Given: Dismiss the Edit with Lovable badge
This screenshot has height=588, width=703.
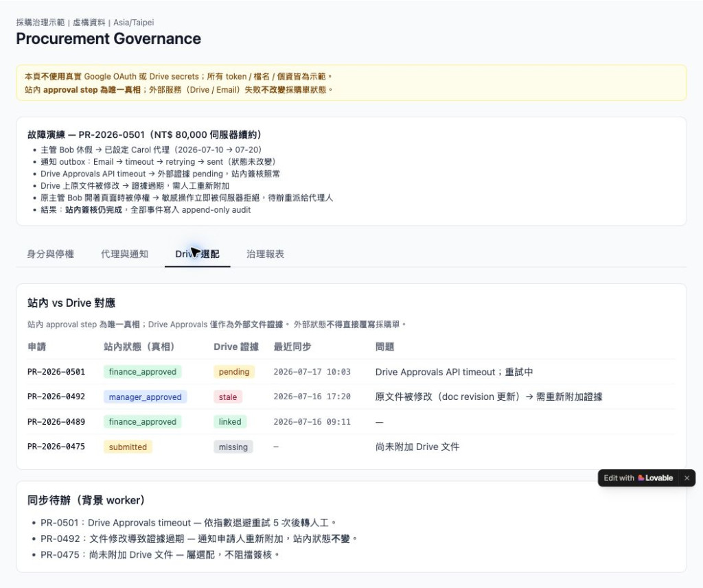Looking at the screenshot, I should click(687, 478).
